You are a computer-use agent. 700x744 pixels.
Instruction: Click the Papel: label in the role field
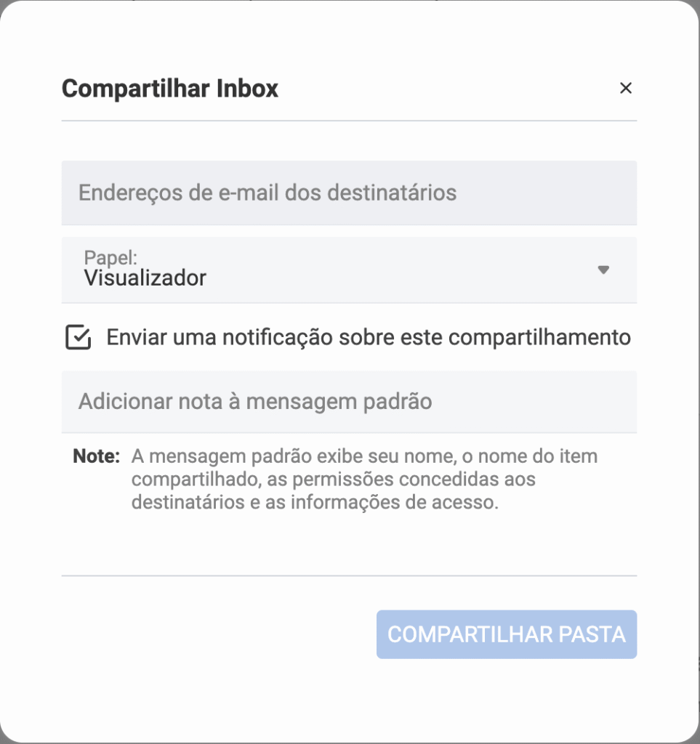[x=110, y=258]
